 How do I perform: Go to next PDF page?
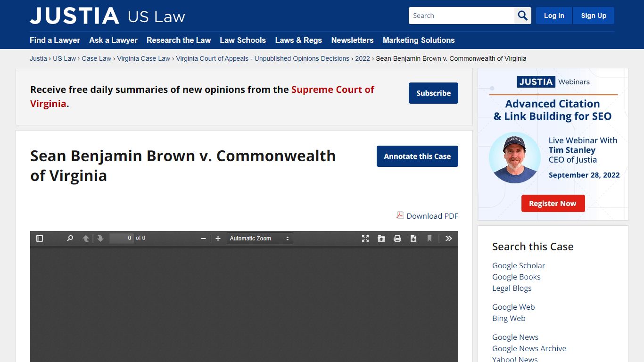click(100, 239)
